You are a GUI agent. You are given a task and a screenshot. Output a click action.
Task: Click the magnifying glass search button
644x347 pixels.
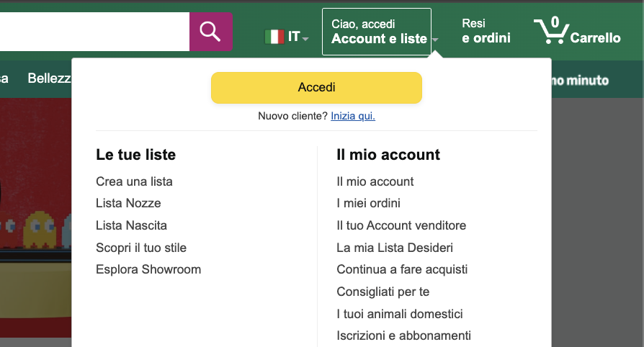point(210,32)
